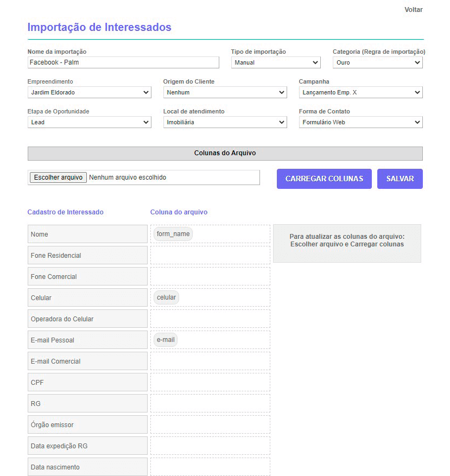
Task: Click the Colunas do Arquivo header bar
Action: [x=225, y=153]
